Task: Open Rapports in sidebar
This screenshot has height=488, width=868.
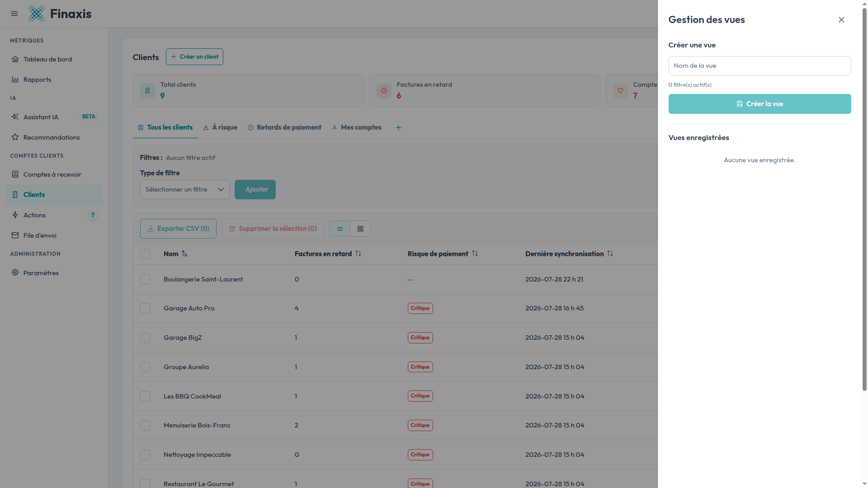Action: tap(54, 80)
